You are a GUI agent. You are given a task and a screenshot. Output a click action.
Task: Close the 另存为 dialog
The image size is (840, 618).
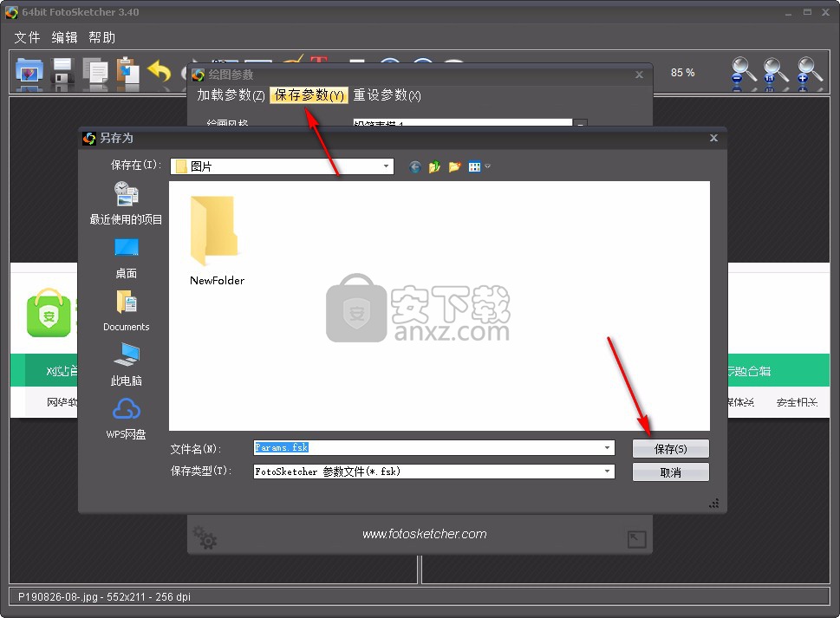(x=713, y=138)
